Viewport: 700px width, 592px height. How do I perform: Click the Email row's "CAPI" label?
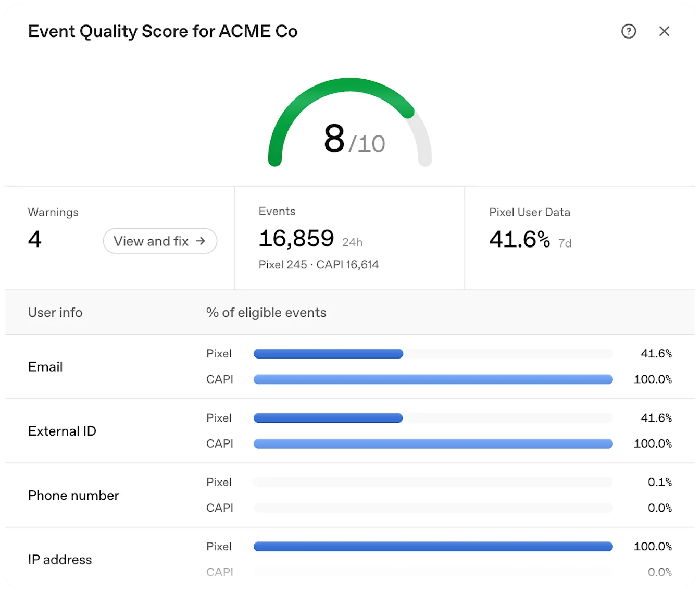220,379
